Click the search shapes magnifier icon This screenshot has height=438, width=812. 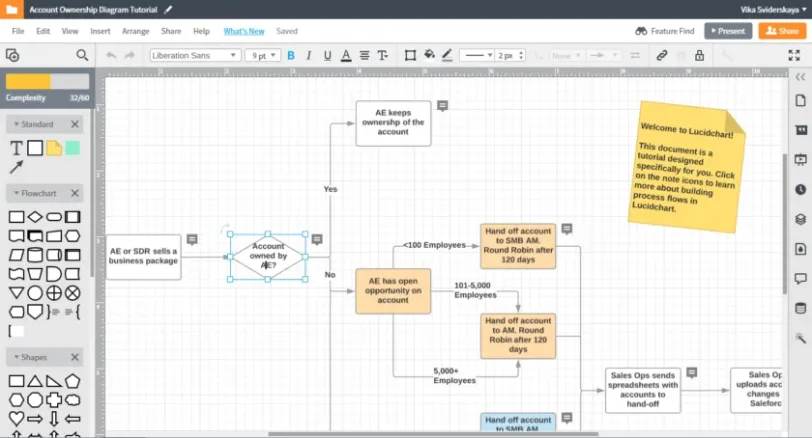coord(84,56)
